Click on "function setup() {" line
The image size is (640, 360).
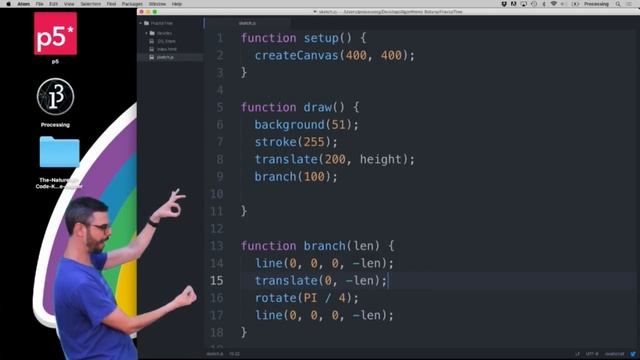[304, 38]
